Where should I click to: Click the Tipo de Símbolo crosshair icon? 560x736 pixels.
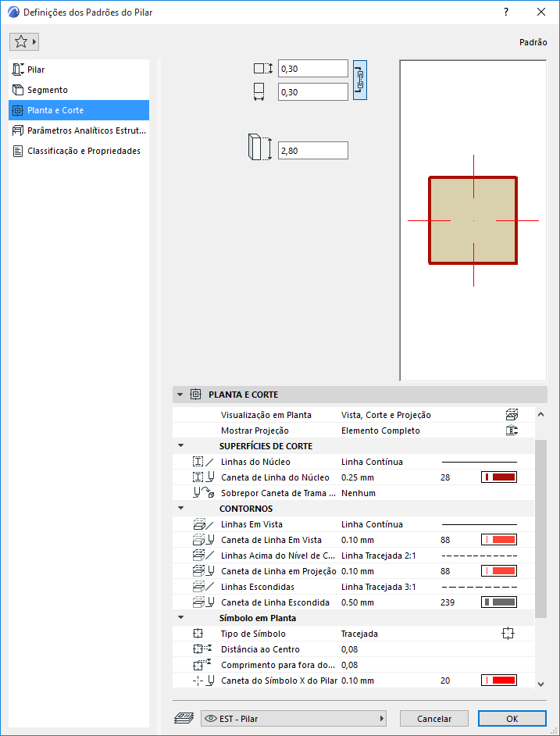coord(508,634)
